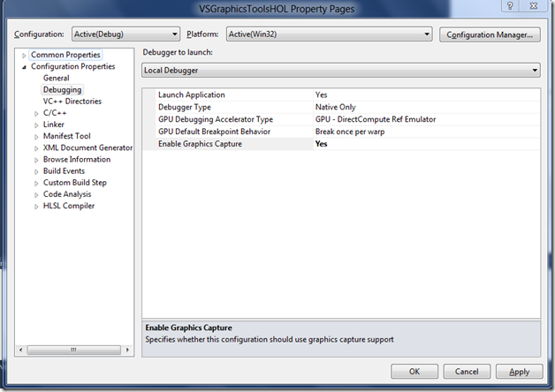Screen dimensions: 555x392
Task: Select the General tree item
Action: click(56, 78)
